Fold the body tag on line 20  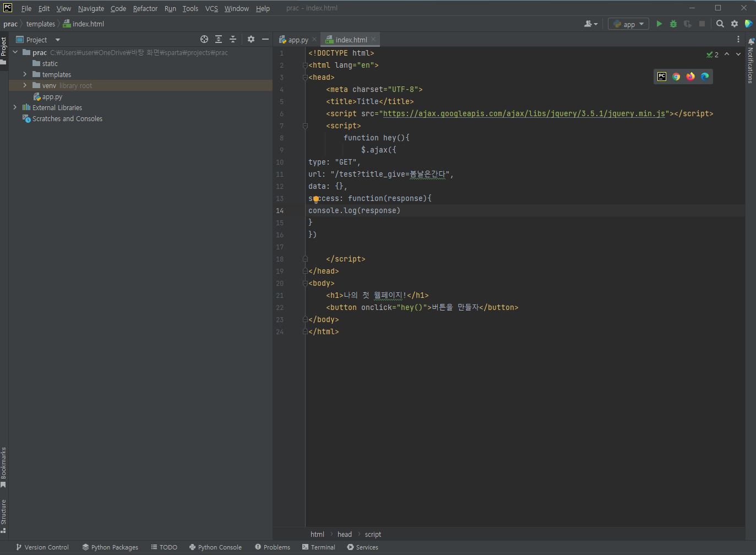click(305, 283)
